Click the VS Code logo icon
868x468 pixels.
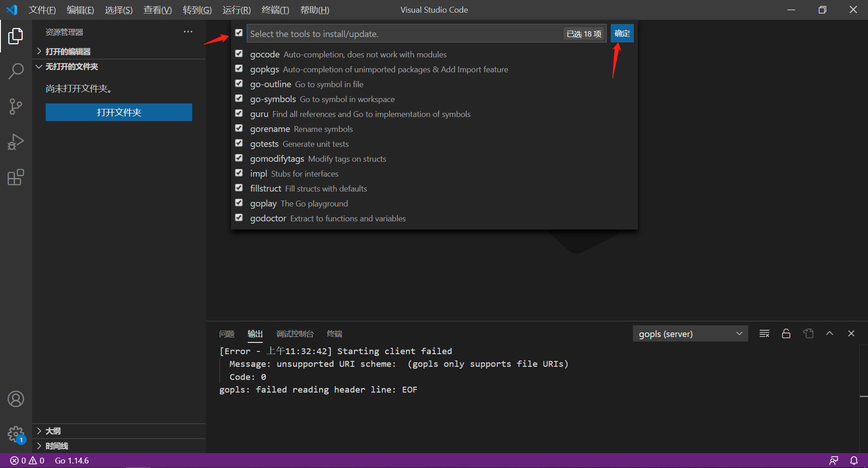[x=12, y=9]
